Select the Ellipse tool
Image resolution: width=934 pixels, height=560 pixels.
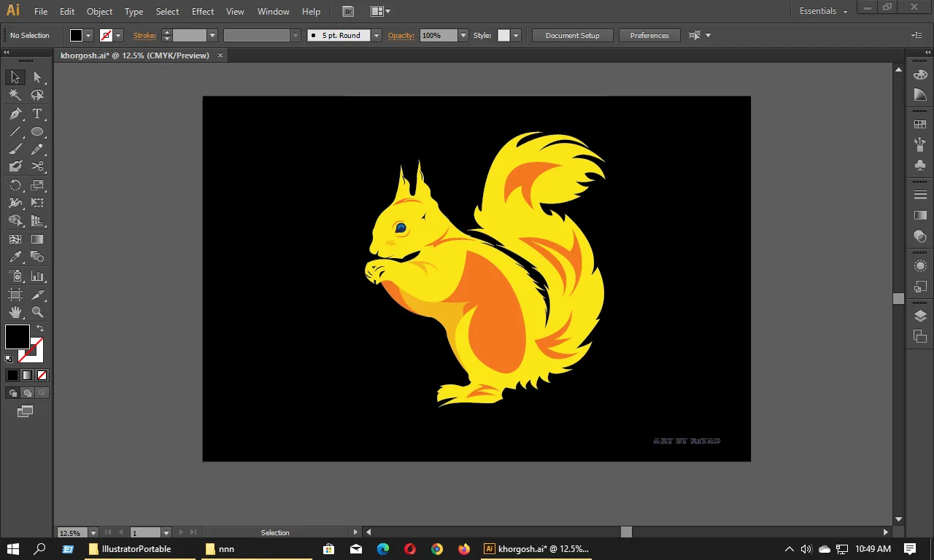[x=37, y=132]
